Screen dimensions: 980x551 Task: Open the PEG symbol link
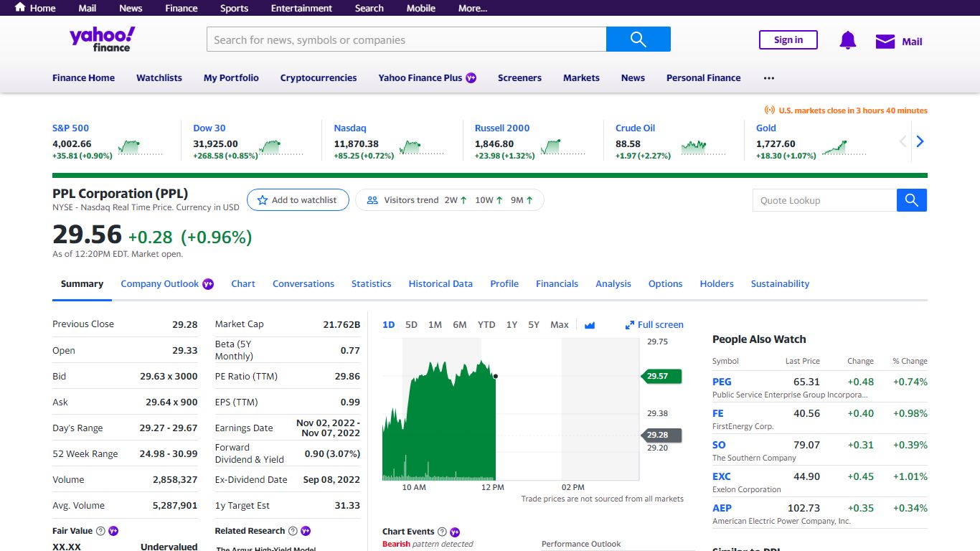(x=722, y=382)
